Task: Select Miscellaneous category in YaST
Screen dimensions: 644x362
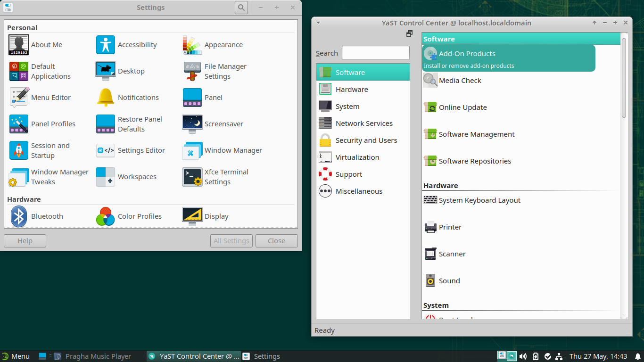Action: [x=363, y=191]
